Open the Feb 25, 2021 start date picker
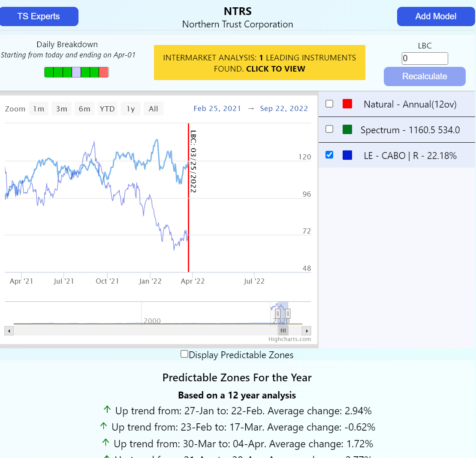This screenshot has width=476, height=458. (x=217, y=108)
